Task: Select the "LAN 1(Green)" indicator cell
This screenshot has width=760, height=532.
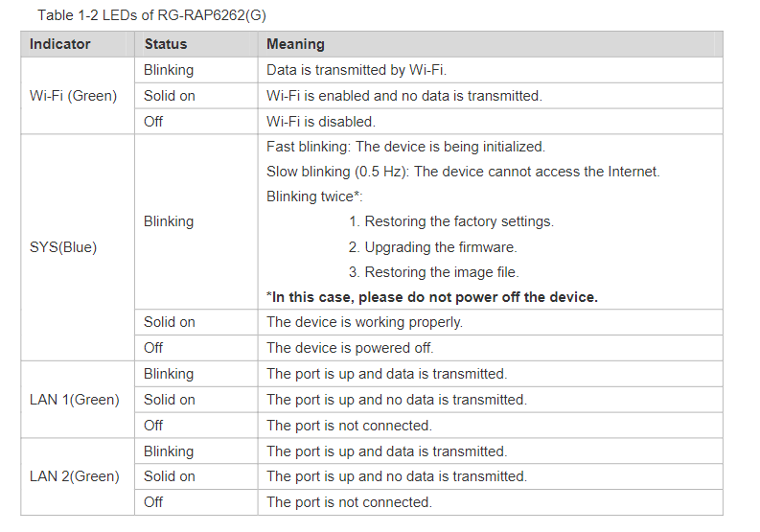Action: (75, 400)
